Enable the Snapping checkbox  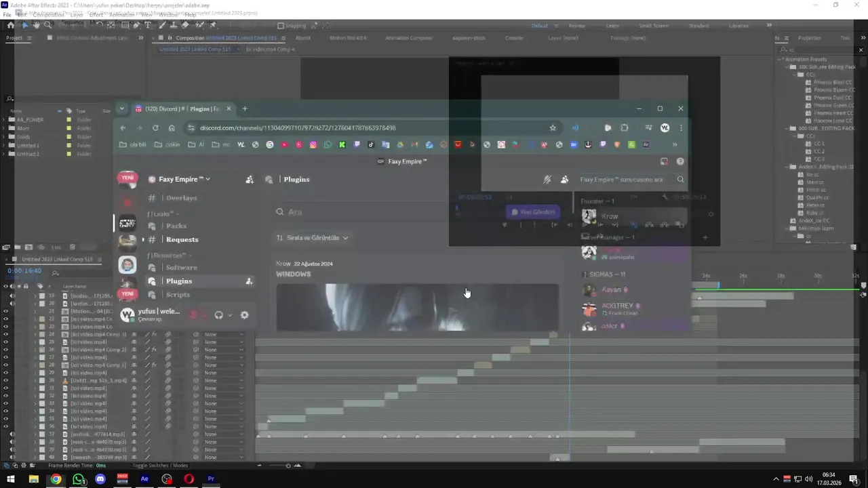click(281, 26)
